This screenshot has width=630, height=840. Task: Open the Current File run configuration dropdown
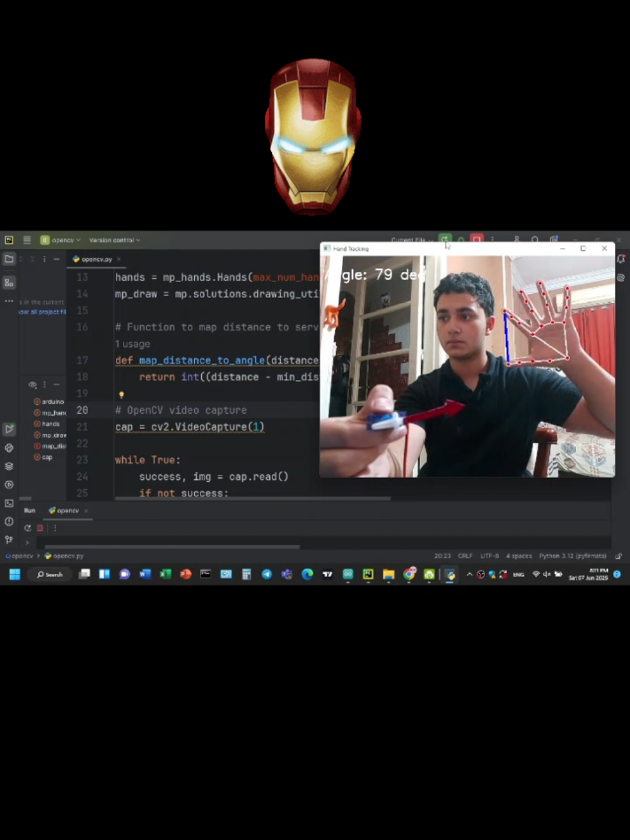click(411, 240)
